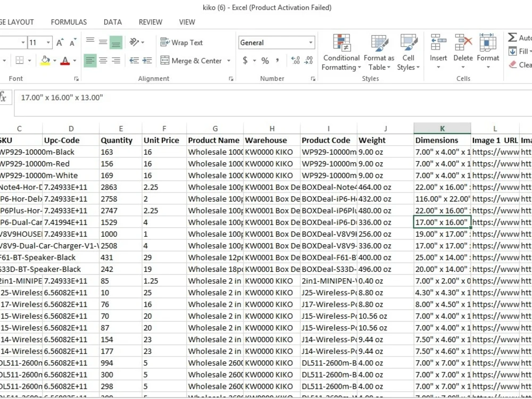This screenshot has height=399, width=532.
Task: Switch to the Data ribbon tab
Action: click(x=113, y=22)
